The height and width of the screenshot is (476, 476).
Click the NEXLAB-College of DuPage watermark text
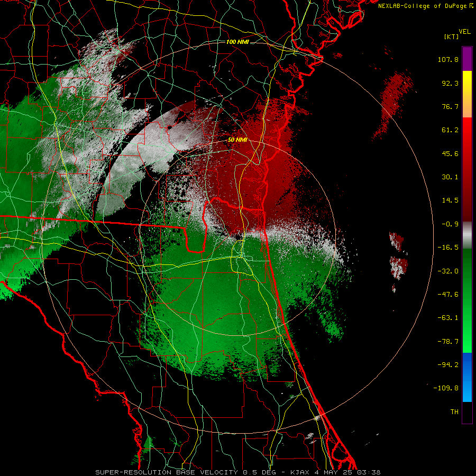pos(425,6)
